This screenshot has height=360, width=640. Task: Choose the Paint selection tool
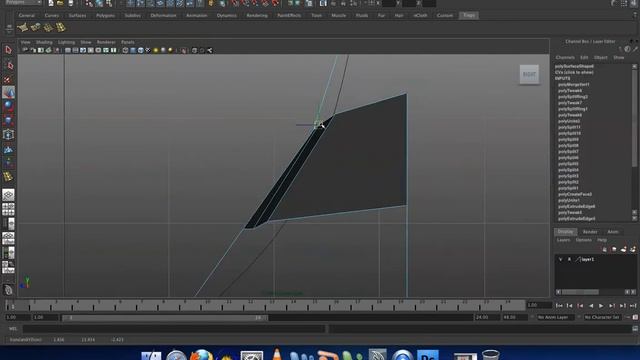tap(8, 79)
